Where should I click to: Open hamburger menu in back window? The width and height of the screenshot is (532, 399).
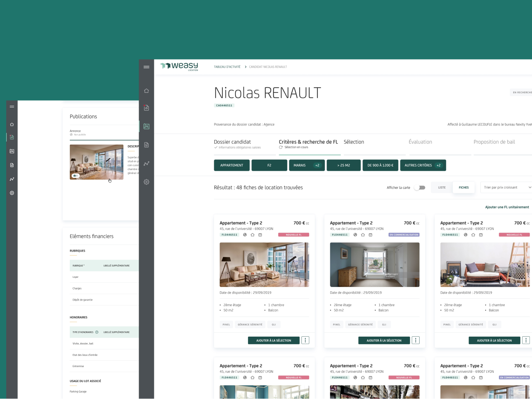point(12,106)
